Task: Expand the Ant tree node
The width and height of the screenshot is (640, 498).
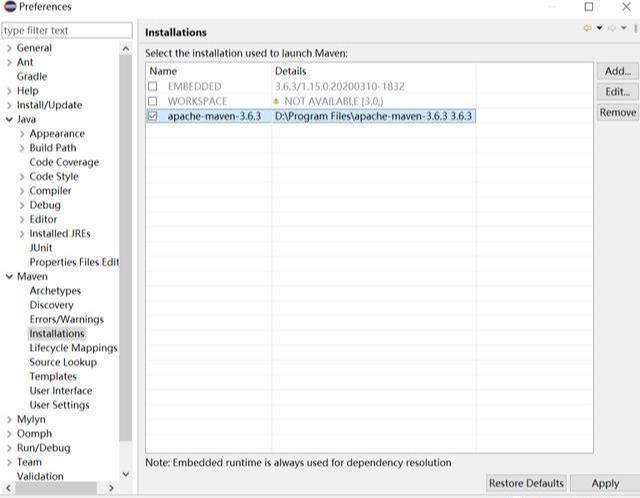Action: [9, 63]
